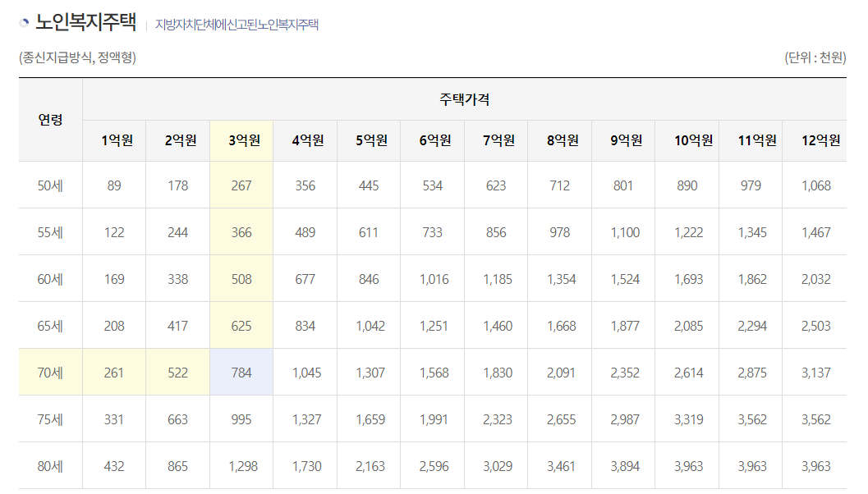Click the highlighted 3억원 column header

(241, 140)
